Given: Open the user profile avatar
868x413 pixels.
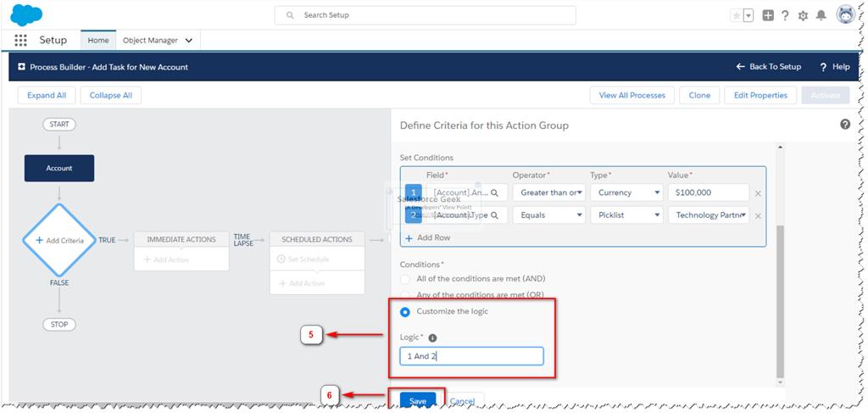Looking at the screenshot, I should (x=846, y=15).
